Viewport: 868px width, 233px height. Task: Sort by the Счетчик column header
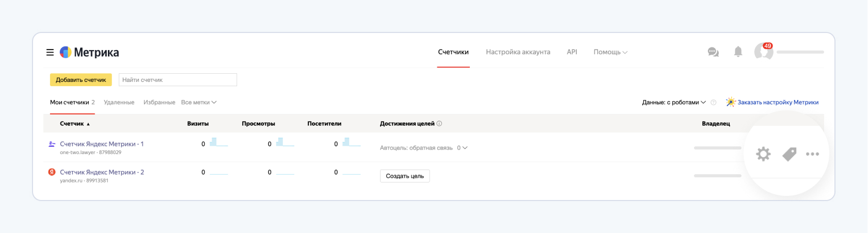(x=75, y=124)
